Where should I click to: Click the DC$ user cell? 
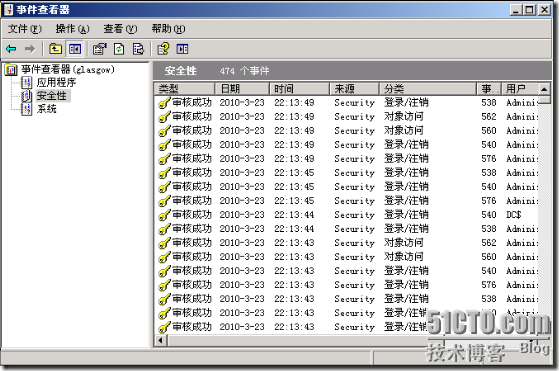(514, 215)
